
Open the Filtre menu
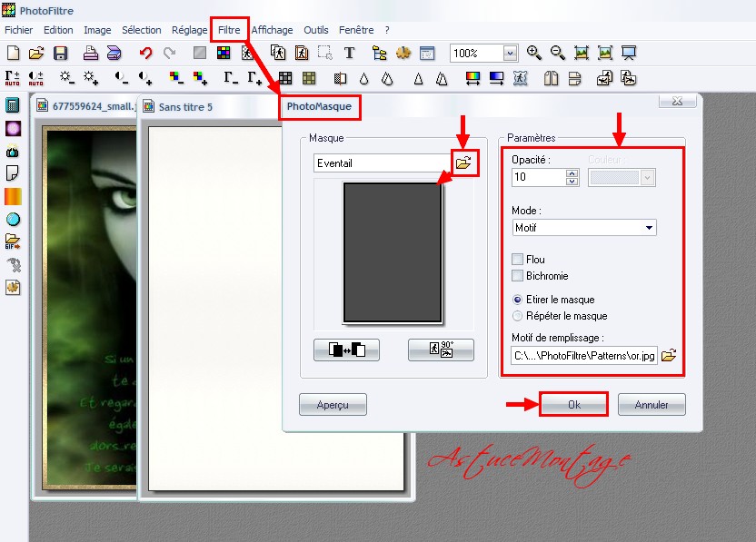pyautogui.click(x=229, y=30)
